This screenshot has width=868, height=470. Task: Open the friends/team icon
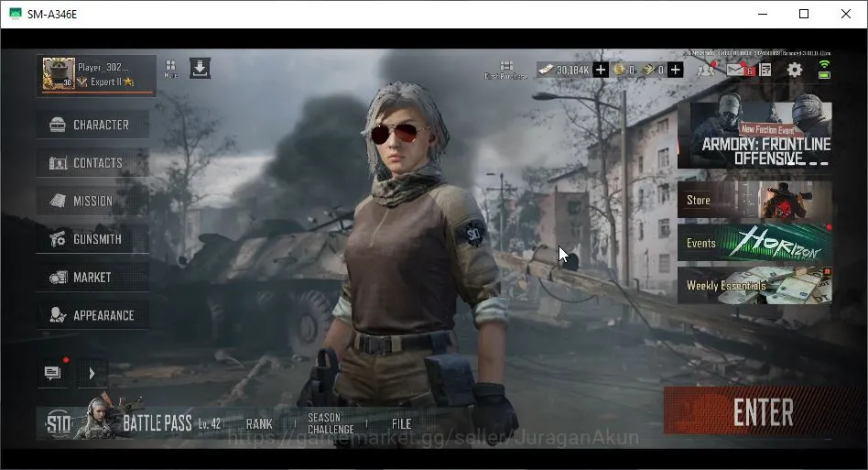pyautogui.click(x=706, y=70)
